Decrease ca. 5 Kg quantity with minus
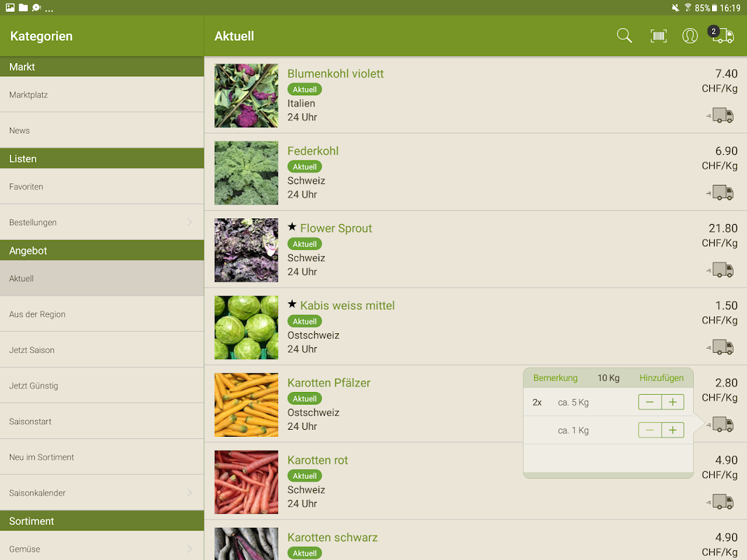This screenshot has height=560, width=747. pos(650,402)
